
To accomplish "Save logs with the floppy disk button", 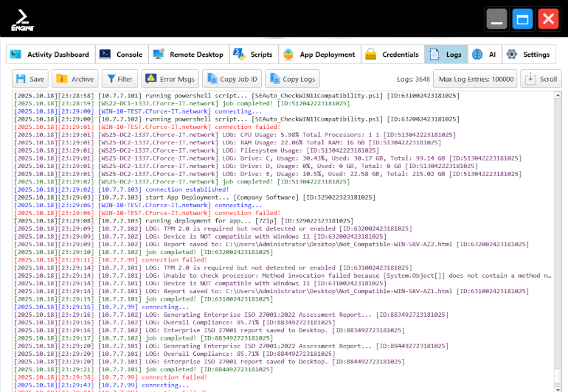I will tap(30, 79).
